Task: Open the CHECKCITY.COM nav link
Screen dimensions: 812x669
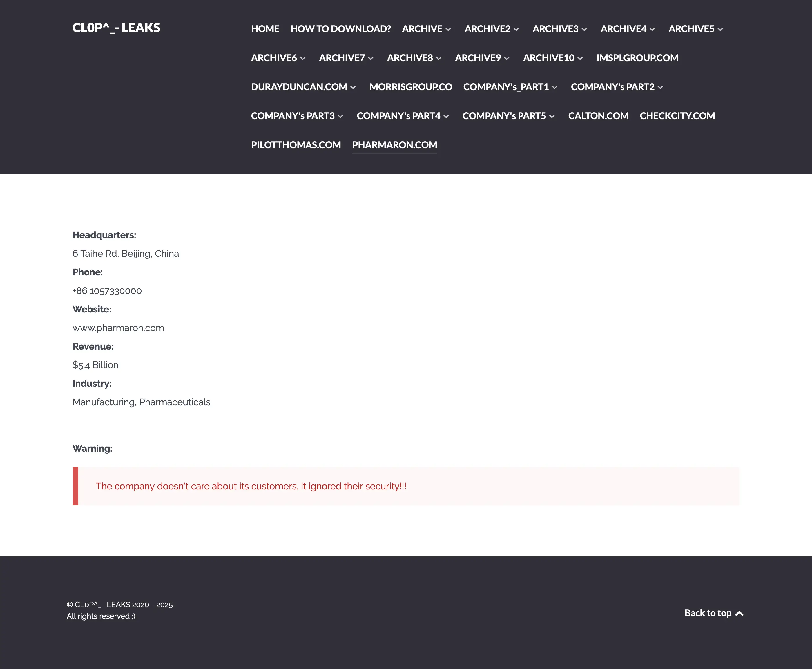Action: point(677,116)
